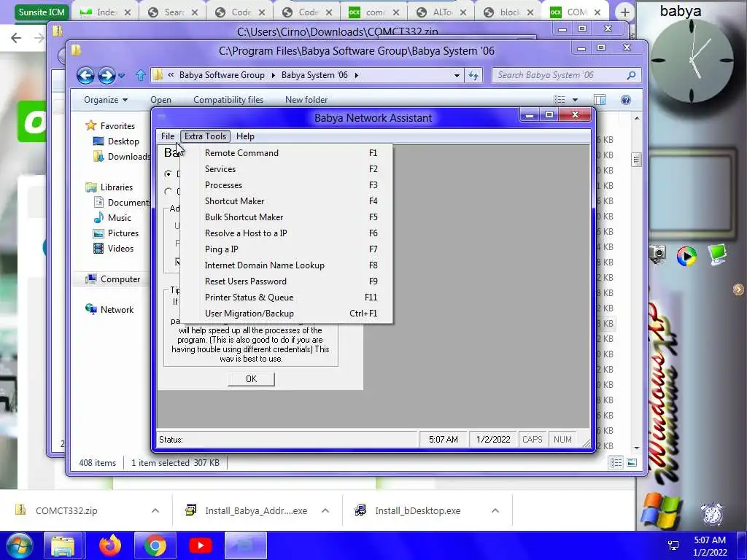This screenshot has width=747, height=560.
Task: Choose Processes in the Extra Tools menu
Action: point(286,185)
